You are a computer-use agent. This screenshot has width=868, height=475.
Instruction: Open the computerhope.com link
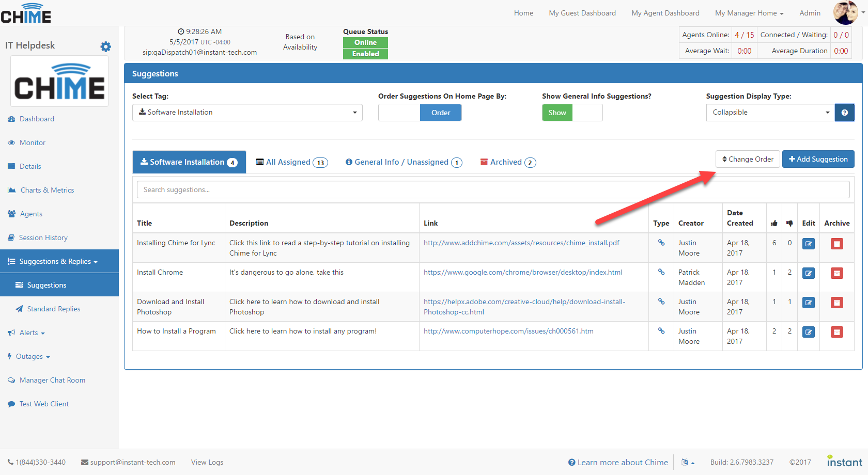pyautogui.click(x=508, y=331)
